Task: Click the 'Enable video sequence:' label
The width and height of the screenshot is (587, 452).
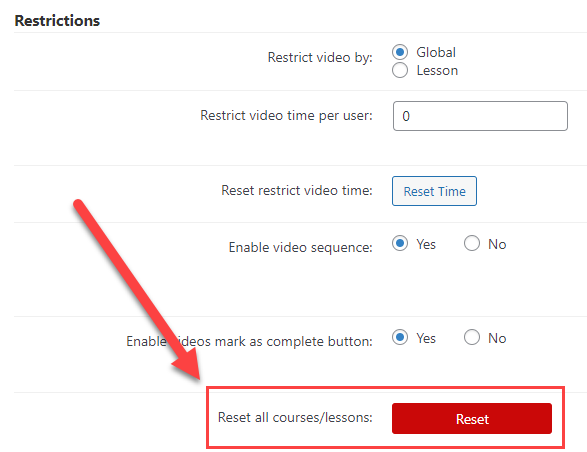Action: coord(301,247)
